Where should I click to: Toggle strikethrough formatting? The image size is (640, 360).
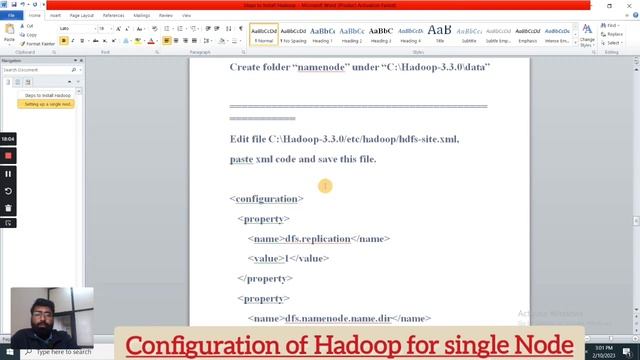pyautogui.click(x=96, y=41)
